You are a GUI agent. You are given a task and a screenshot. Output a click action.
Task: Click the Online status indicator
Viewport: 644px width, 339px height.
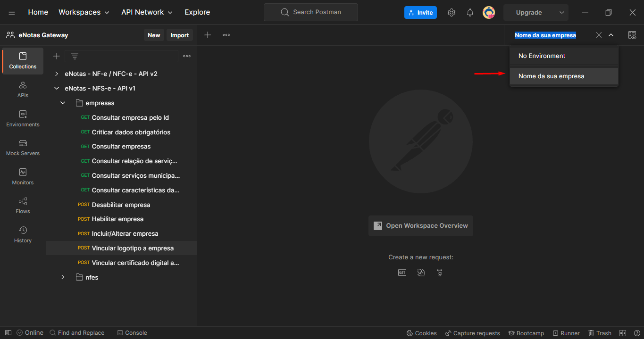30,333
